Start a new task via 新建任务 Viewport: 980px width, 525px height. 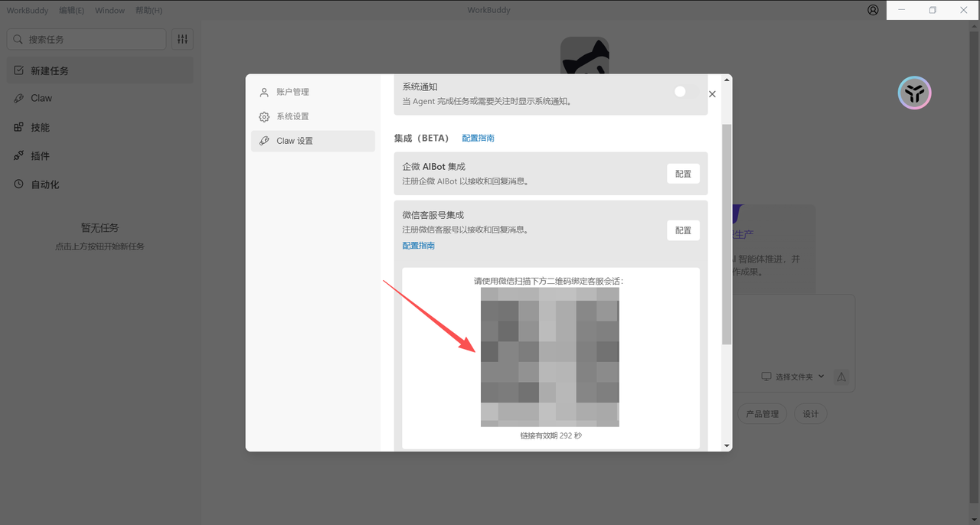coord(100,70)
